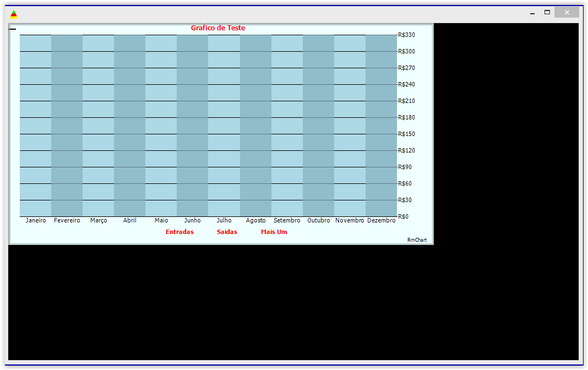
Task: Close the chart window
Action: click(567, 12)
